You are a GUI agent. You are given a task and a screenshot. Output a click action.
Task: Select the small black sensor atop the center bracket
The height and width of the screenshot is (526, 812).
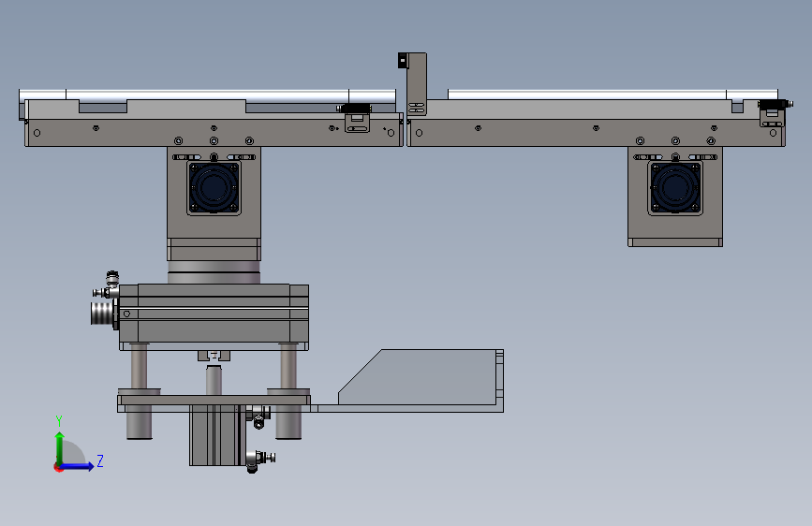coord(403,60)
